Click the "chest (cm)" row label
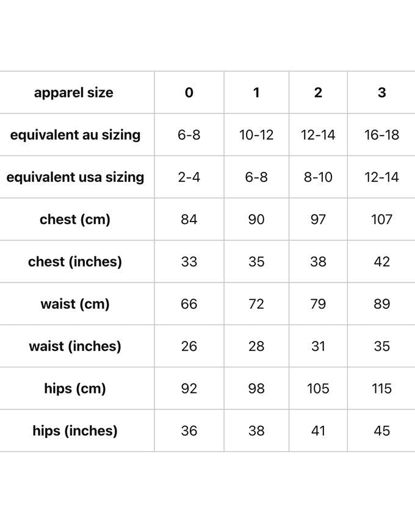Image resolution: width=415 pixels, height=532 pixels. [x=75, y=219]
